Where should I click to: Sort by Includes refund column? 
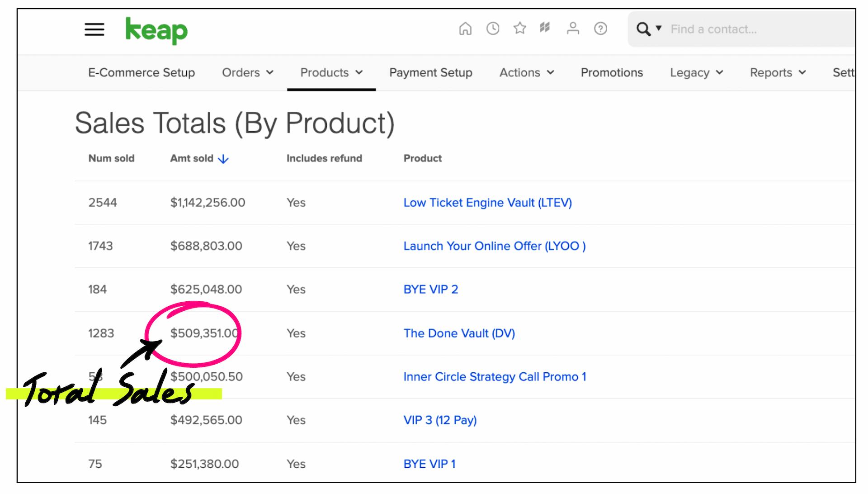[324, 158]
